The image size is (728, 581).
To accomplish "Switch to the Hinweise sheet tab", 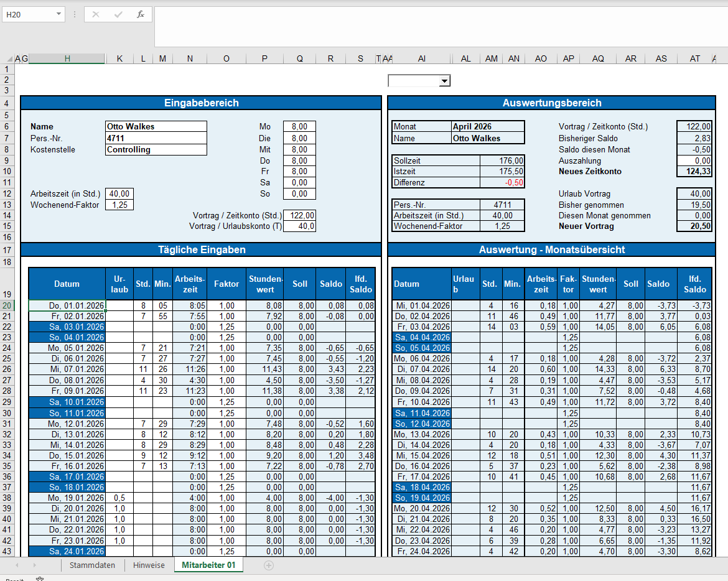I will [x=149, y=565].
